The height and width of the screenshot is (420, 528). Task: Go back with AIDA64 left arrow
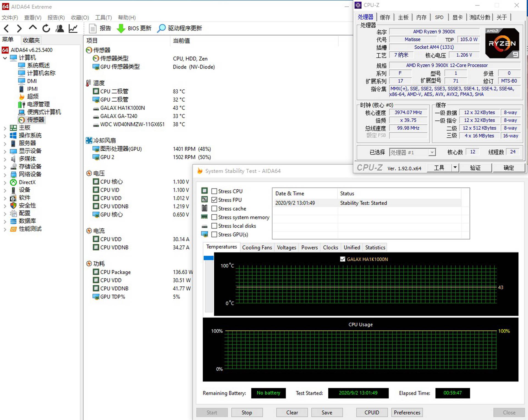[x=7, y=28]
